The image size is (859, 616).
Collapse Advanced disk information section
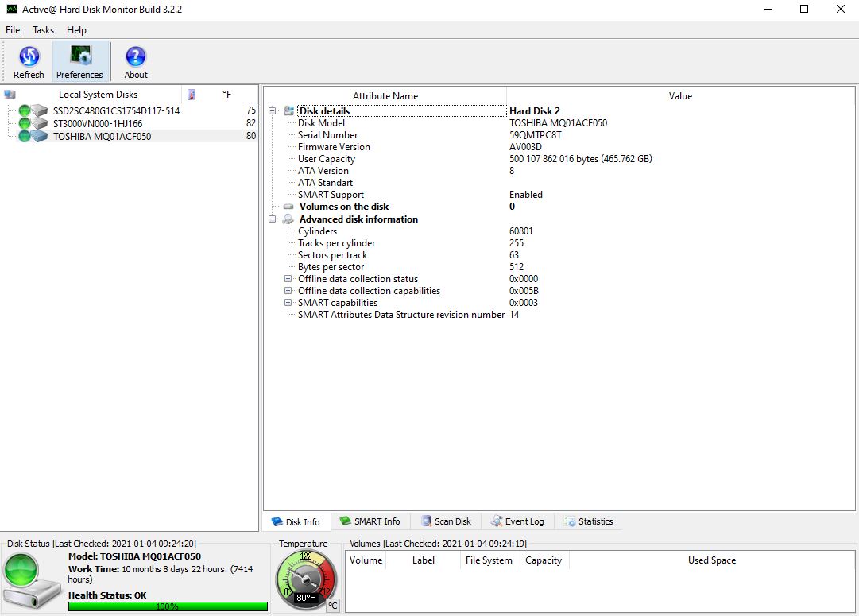[273, 219]
